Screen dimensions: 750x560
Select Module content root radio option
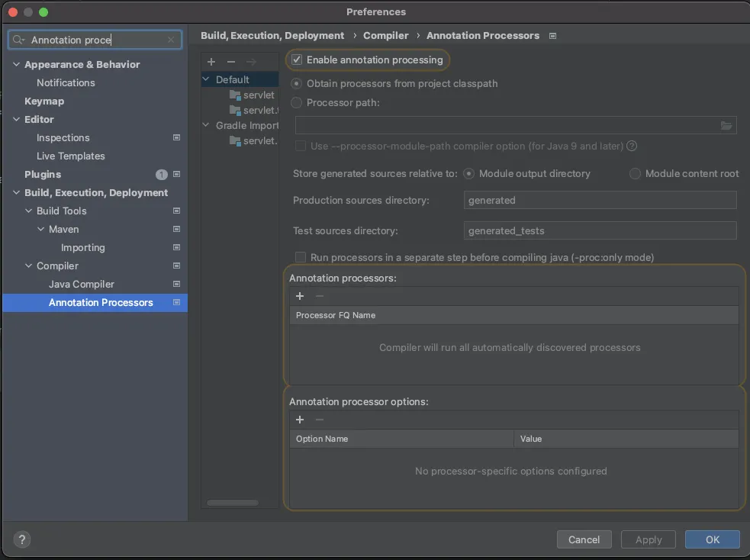[635, 174]
